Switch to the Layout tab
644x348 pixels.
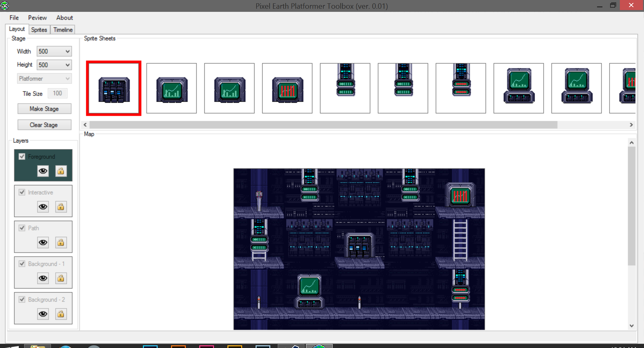click(17, 29)
